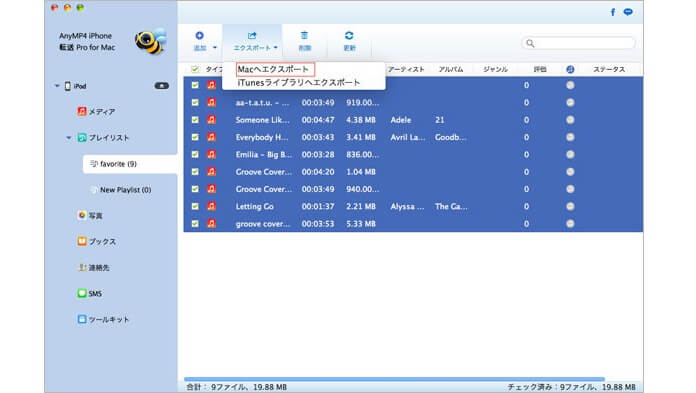Uncheck the groove cover 00:03:53 checkbox
696x393 pixels.
pos(195,224)
